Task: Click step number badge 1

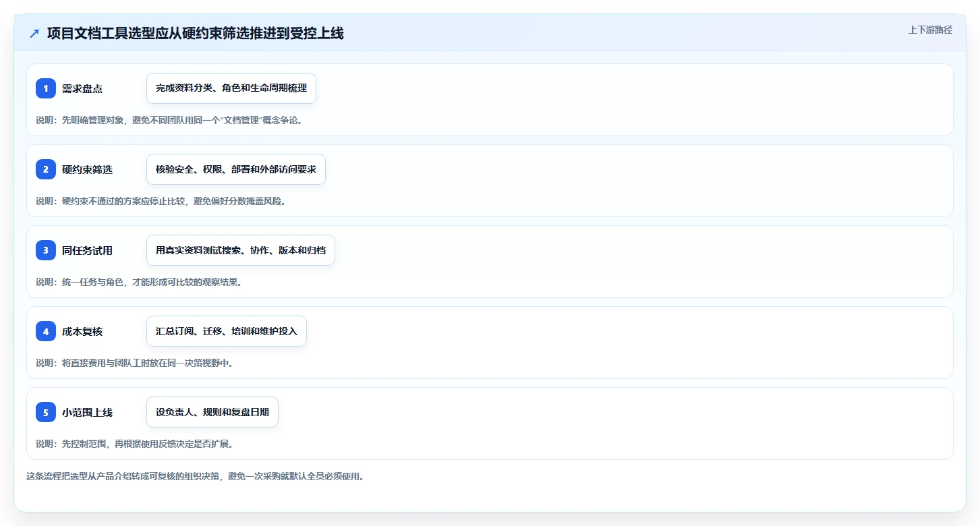Action: click(x=46, y=88)
